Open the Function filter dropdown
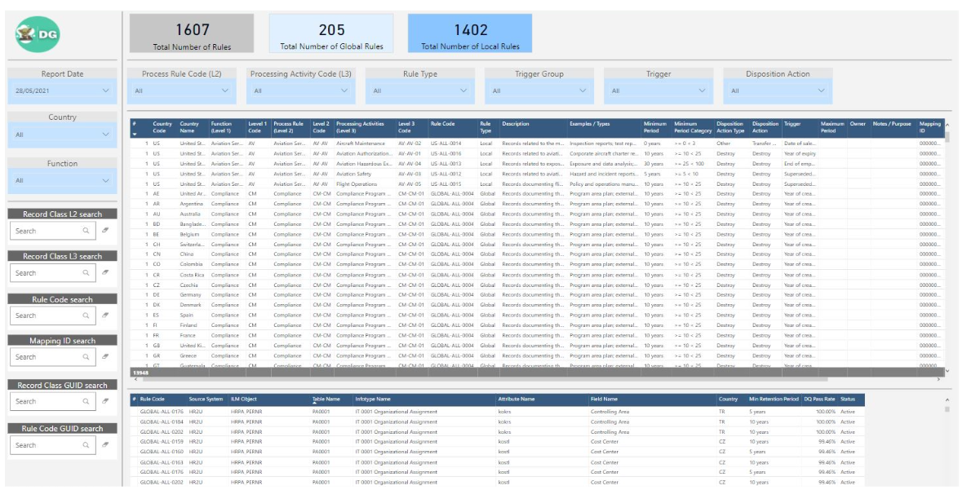 point(63,180)
